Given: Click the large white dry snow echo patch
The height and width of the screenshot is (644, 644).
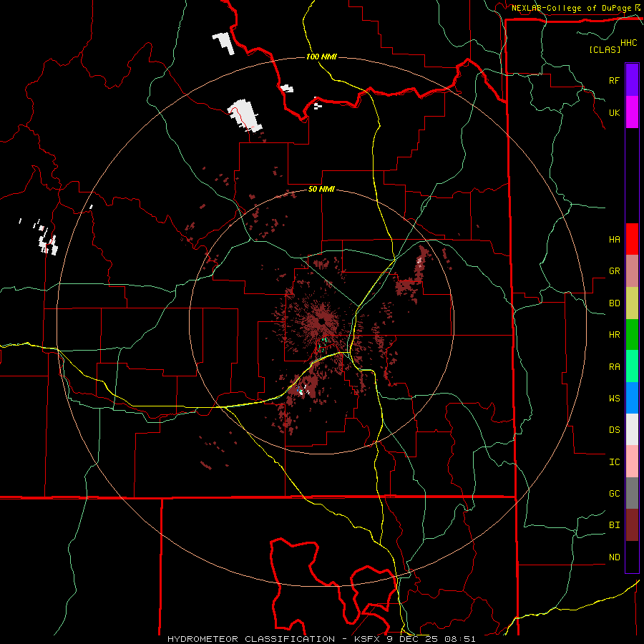Looking at the screenshot, I should click(x=245, y=115).
